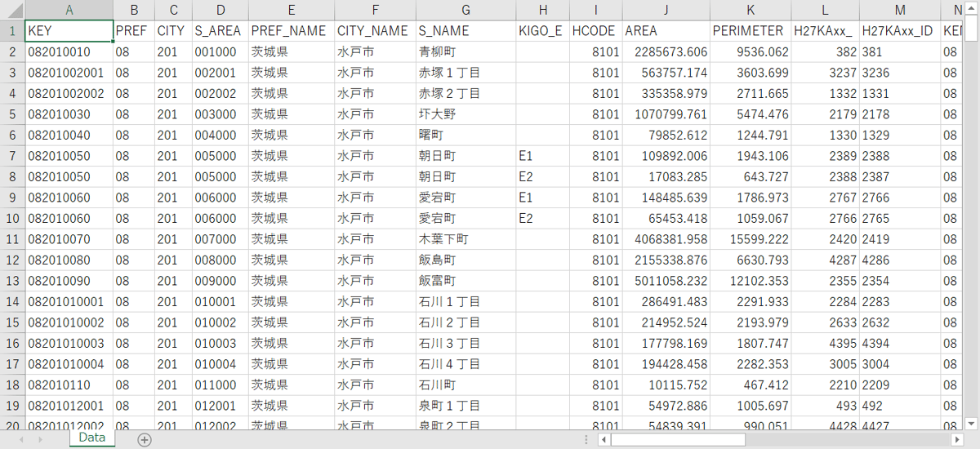The image size is (980, 449).
Task: Select cell containing 石川4丁目
Action: click(x=465, y=364)
